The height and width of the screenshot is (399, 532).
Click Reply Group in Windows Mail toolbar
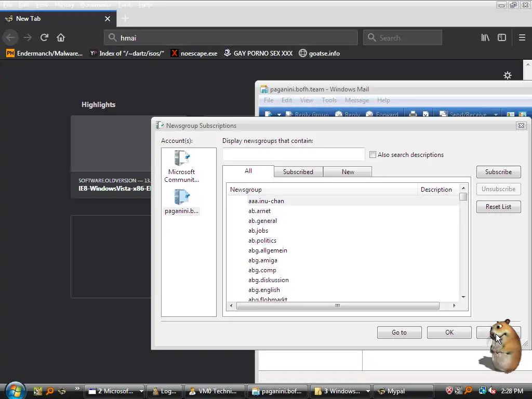pos(307,114)
